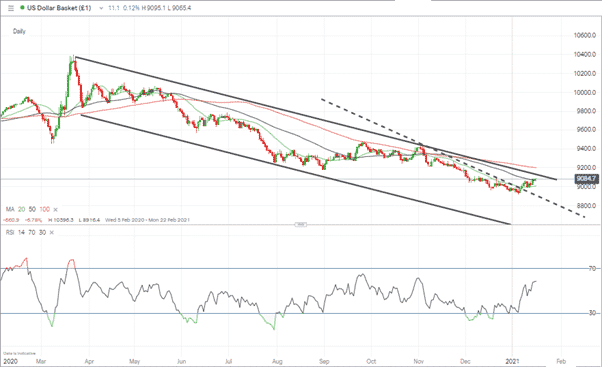Click the 9200.0 price axis label
This screenshot has height=367, width=602.
[x=585, y=168]
